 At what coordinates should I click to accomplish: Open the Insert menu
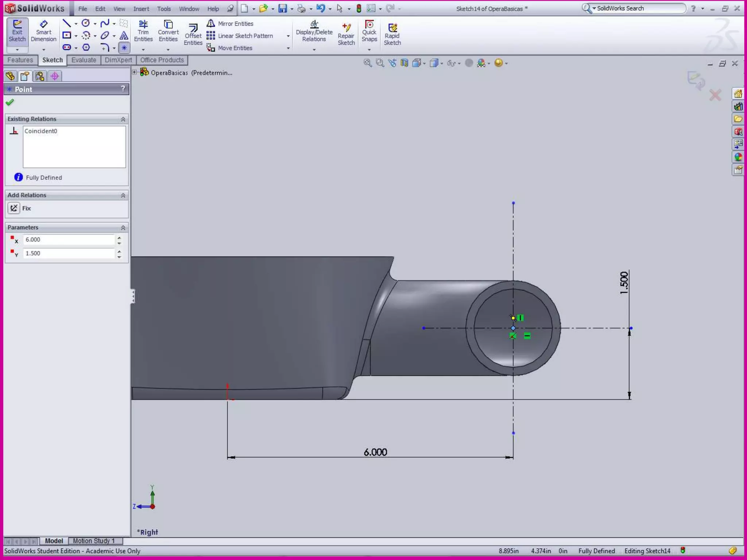click(141, 9)
